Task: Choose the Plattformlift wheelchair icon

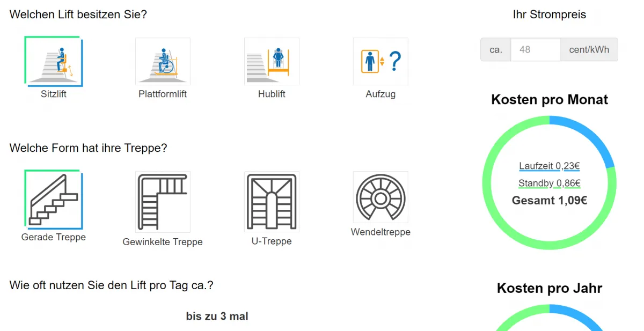Action: (163, 61)
